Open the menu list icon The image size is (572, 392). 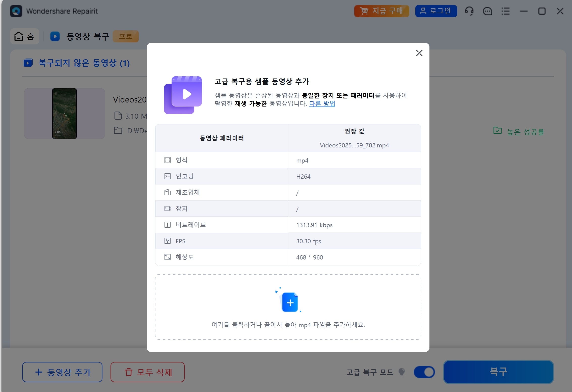click(505, 11)
